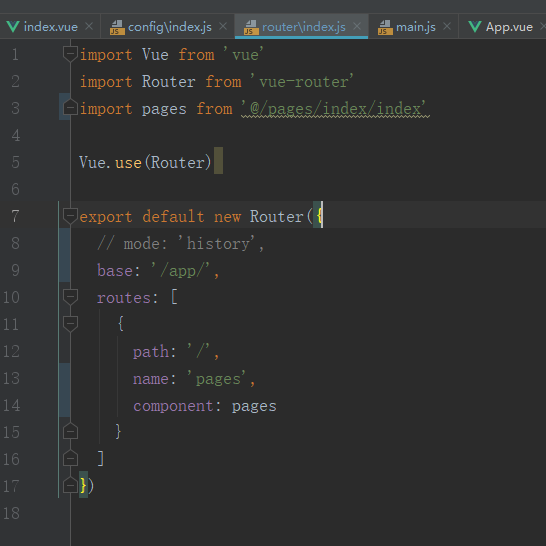Click the '@/pages/index/index' import path

[335, 109]
